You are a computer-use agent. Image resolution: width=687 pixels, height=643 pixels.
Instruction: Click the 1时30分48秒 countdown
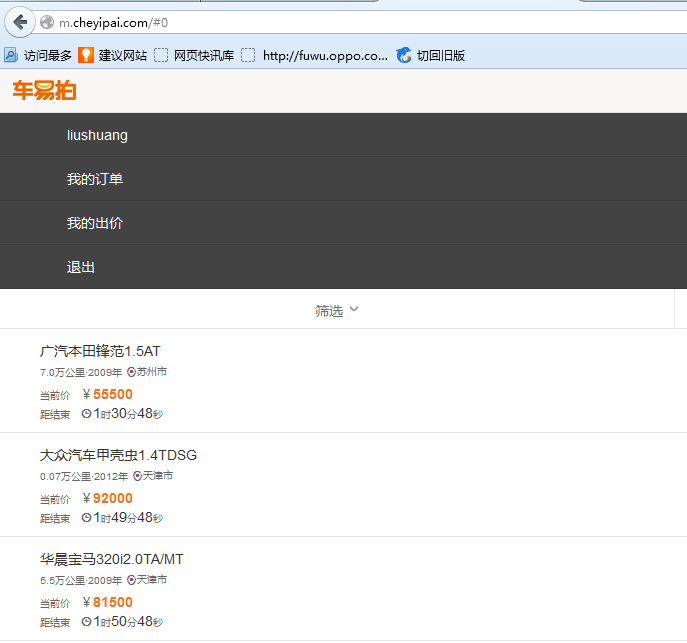tap(128, 413)
